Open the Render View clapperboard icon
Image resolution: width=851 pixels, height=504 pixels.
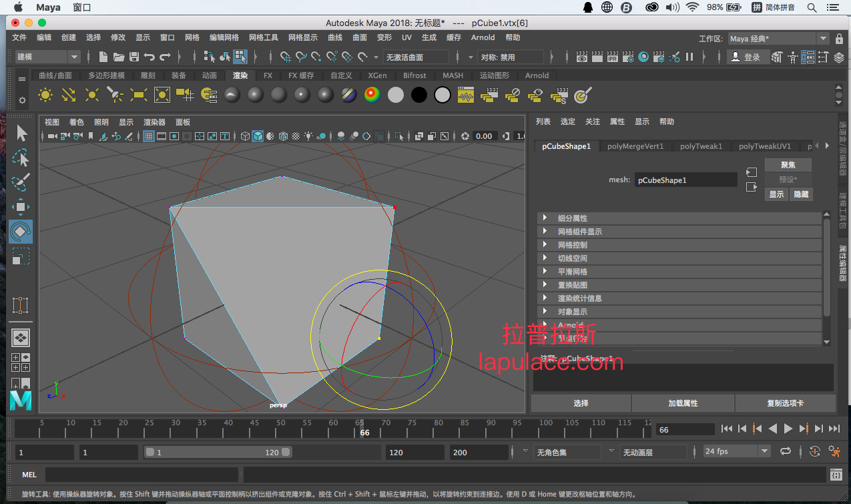582,57
